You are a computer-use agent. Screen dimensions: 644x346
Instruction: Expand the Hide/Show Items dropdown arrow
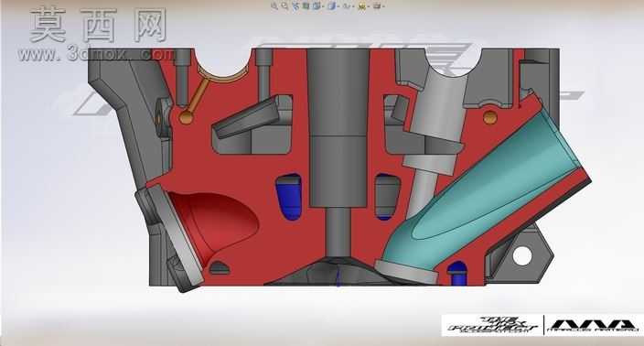(x=354, y=6)
